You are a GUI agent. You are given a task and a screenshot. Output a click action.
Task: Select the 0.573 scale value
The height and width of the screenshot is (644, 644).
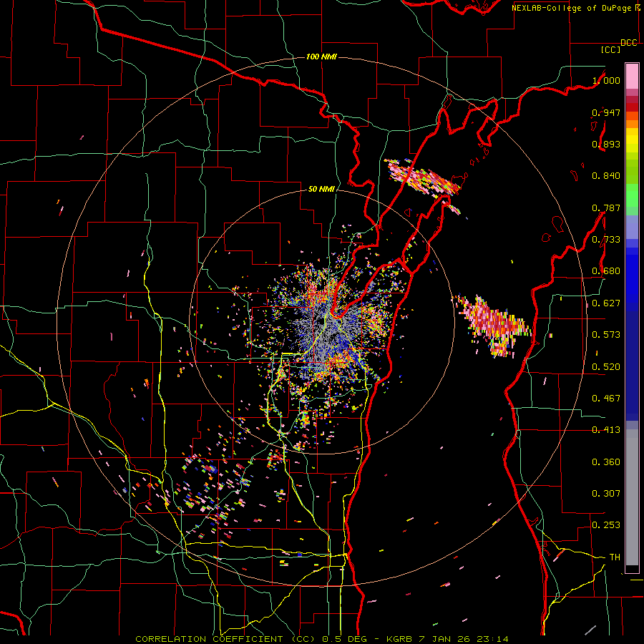[606, 335]
